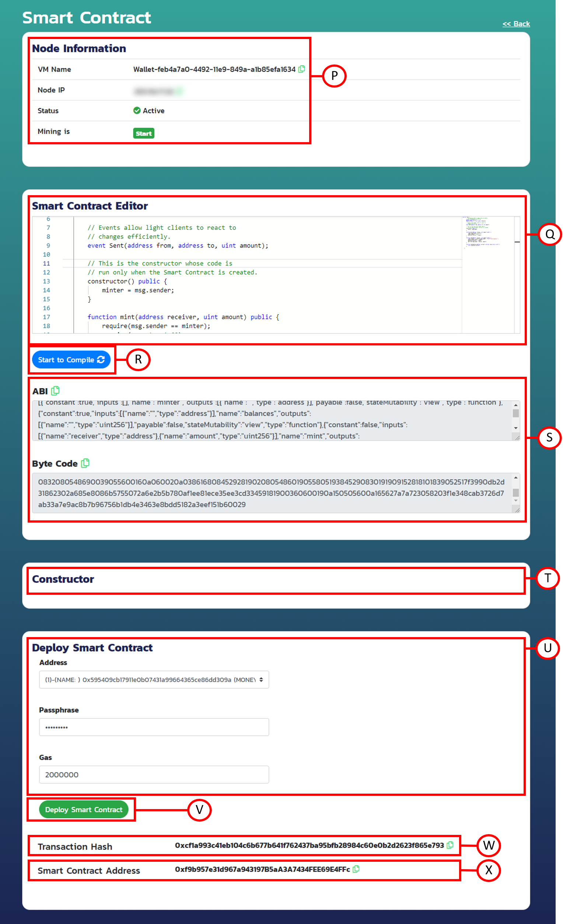The width and height of the screenshot is (563, 924).
Task: Click the ABI section label
Action: [40, 391]
